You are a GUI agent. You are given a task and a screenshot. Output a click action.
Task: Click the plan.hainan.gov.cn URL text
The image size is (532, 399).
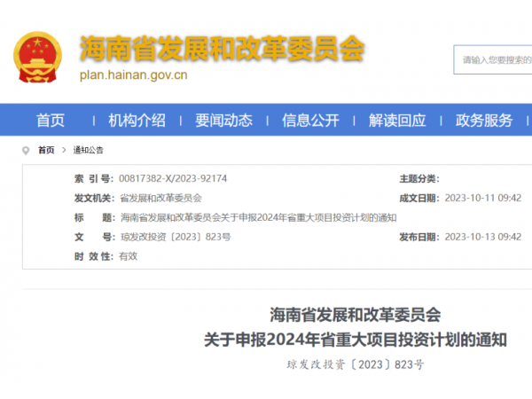(x=134, y=76)
